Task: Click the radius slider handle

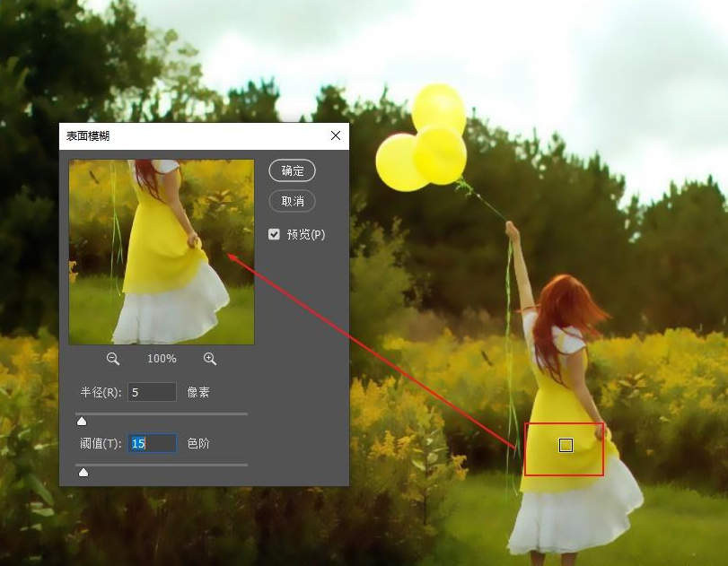Action: [82, 421]
